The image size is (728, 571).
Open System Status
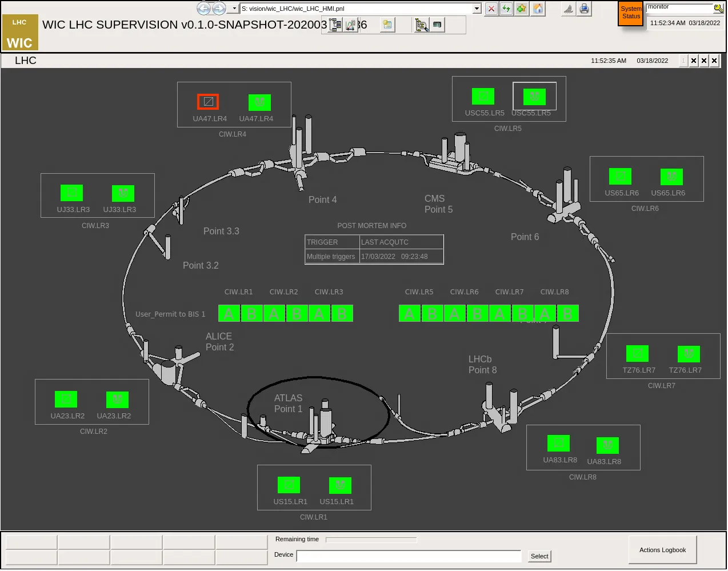[631, 13]
